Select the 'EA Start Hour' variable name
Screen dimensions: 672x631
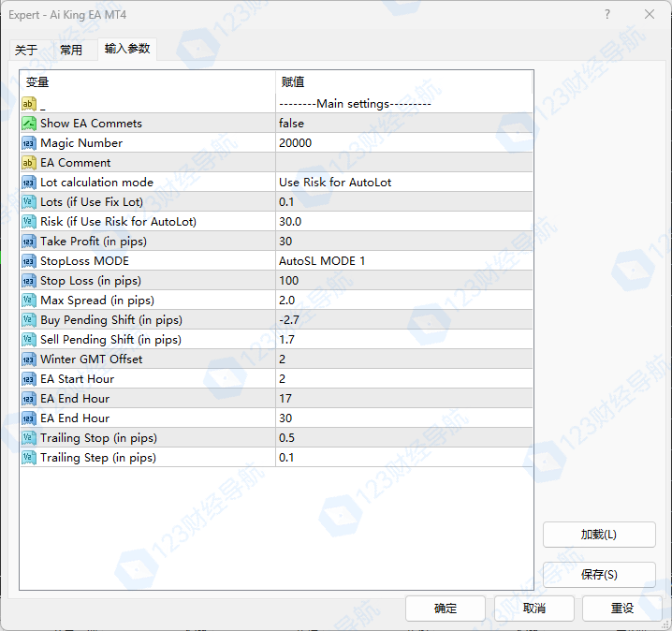pyautogui.click(x=77, y=379)
